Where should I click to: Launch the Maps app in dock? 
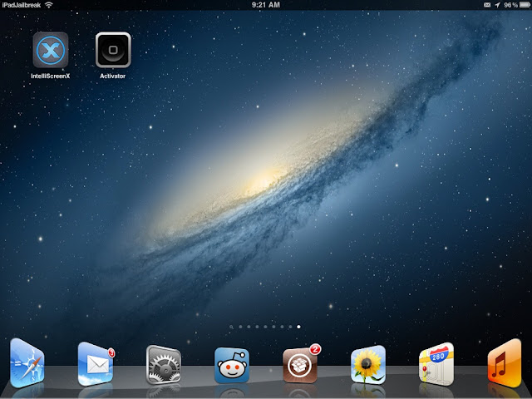436,364
